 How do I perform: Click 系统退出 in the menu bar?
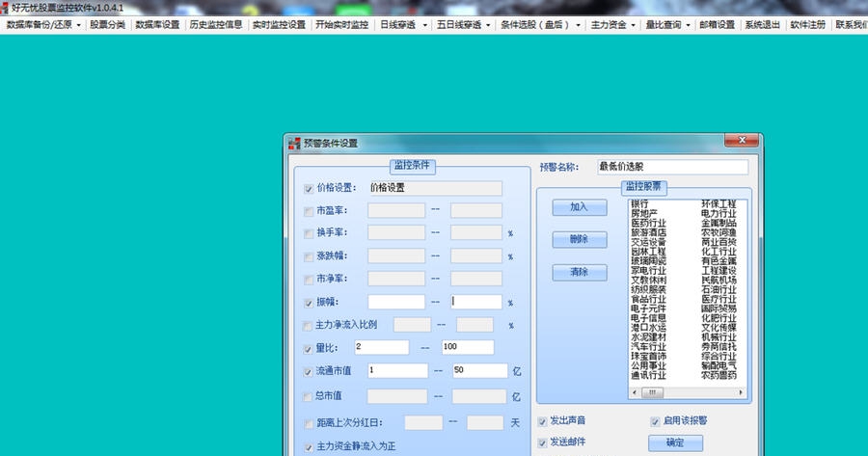click(762, 25)
